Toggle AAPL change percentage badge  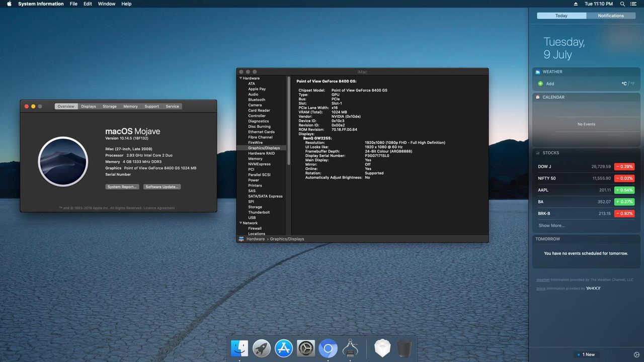pyautogui.click(x=624, y=190)
